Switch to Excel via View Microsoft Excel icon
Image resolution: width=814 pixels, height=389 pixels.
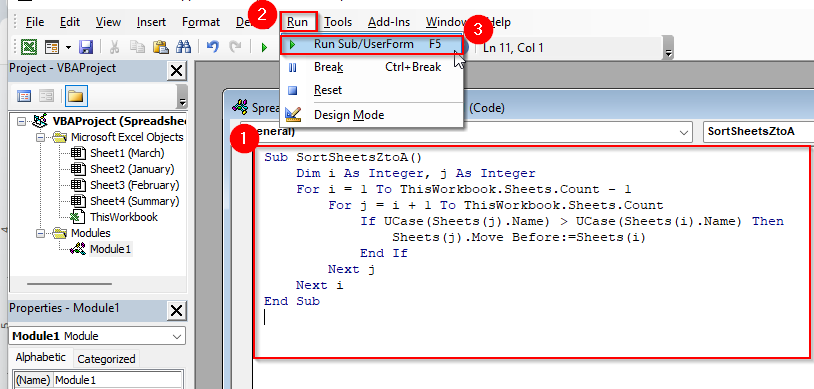coord(29,48)
